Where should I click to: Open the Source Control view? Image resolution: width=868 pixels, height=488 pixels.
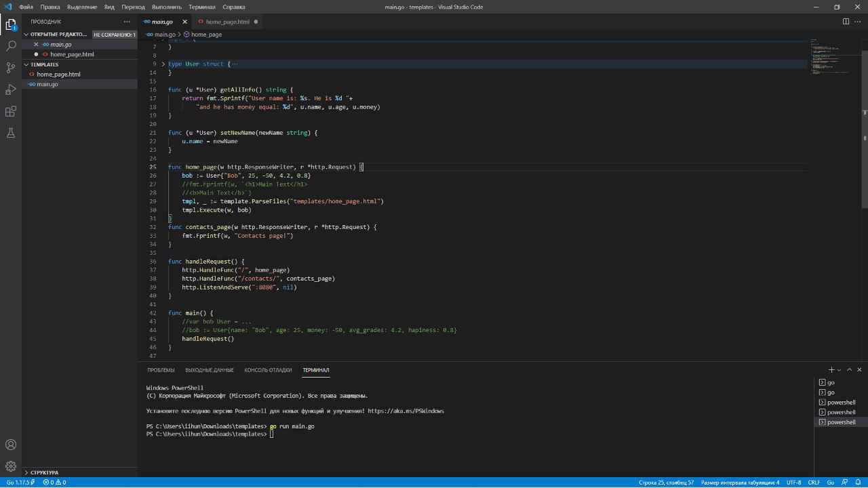[11, 68]
